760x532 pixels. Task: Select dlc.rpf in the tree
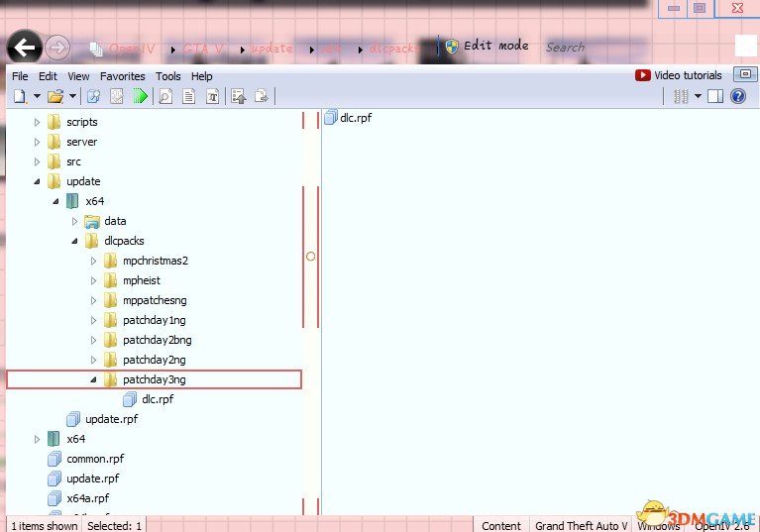(x=158, y=399)
